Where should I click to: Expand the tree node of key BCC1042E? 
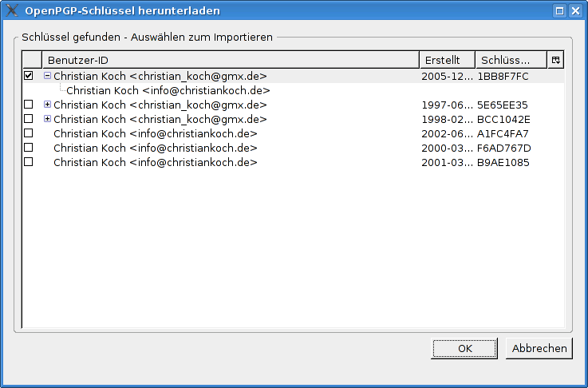point(47,119)
